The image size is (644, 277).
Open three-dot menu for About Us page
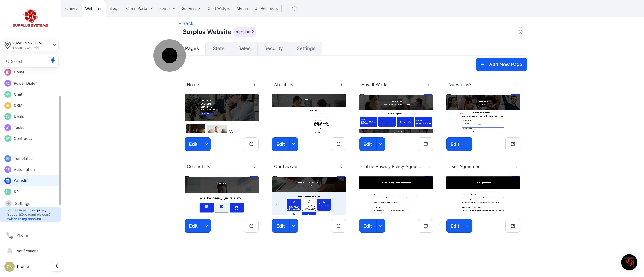[341, 84]
